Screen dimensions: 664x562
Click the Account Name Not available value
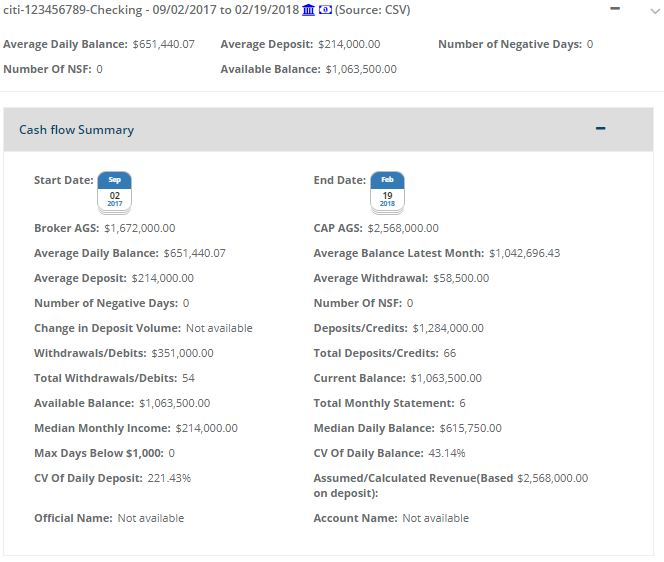coord(435,518)
